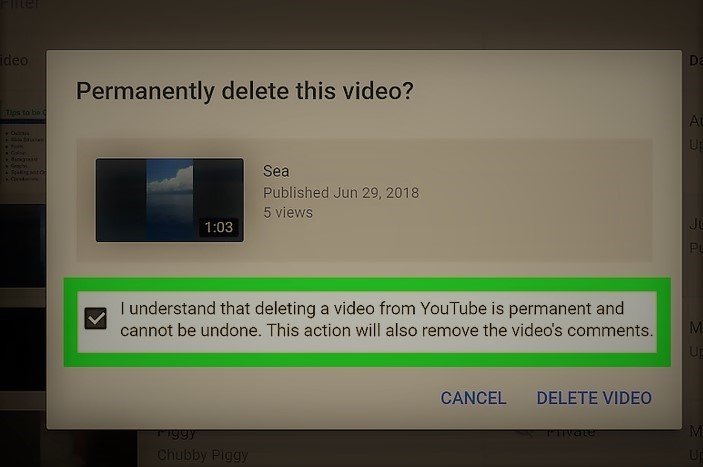Click the Video column header in background
Image resolution: width=703 pixels, height=467 pixels.
click(x=14, y=60)
